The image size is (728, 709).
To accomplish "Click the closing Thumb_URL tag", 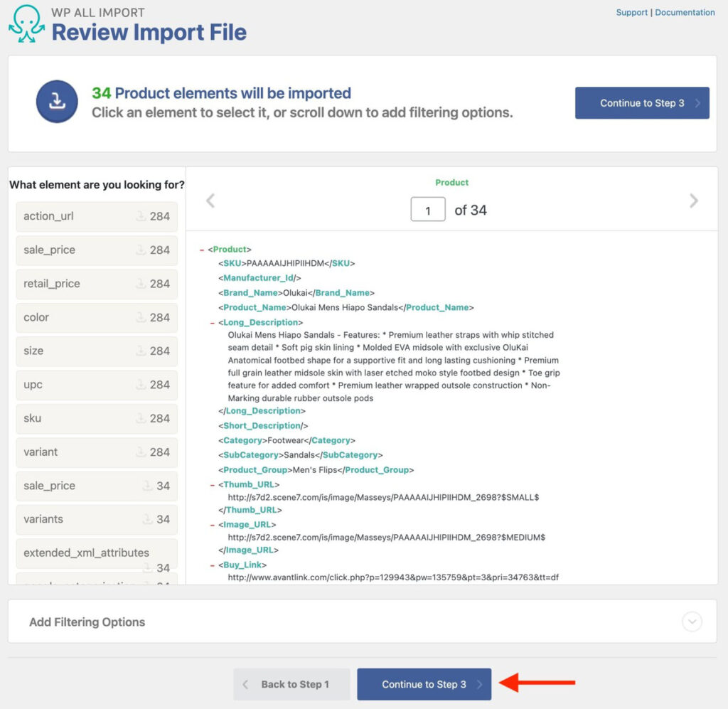I will coord(250,511).
